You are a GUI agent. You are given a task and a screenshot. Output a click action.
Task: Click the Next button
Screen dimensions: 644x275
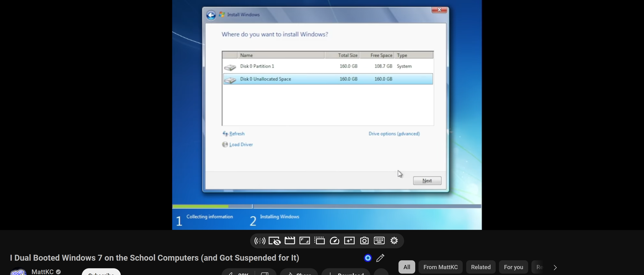(427, 181)
